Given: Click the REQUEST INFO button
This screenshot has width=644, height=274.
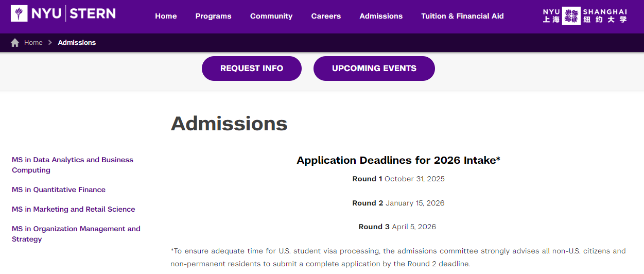Looking at the screenshot, I should (x=252, y=68).
